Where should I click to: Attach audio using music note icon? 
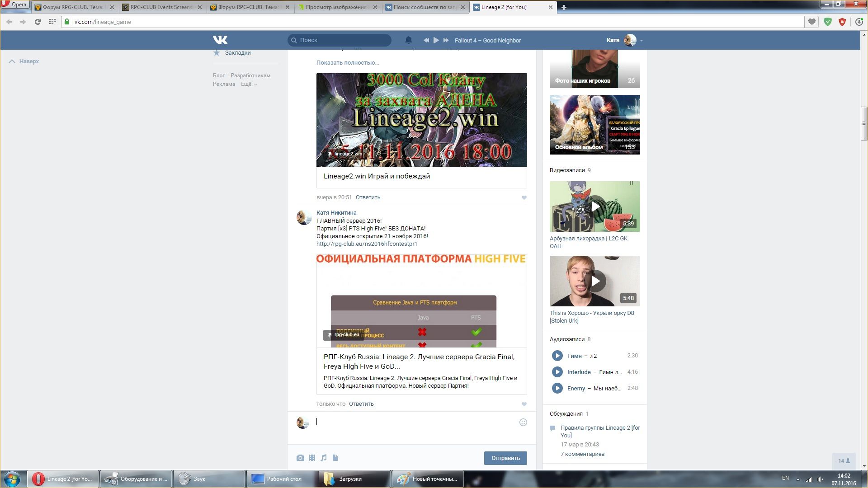point(324,458)
